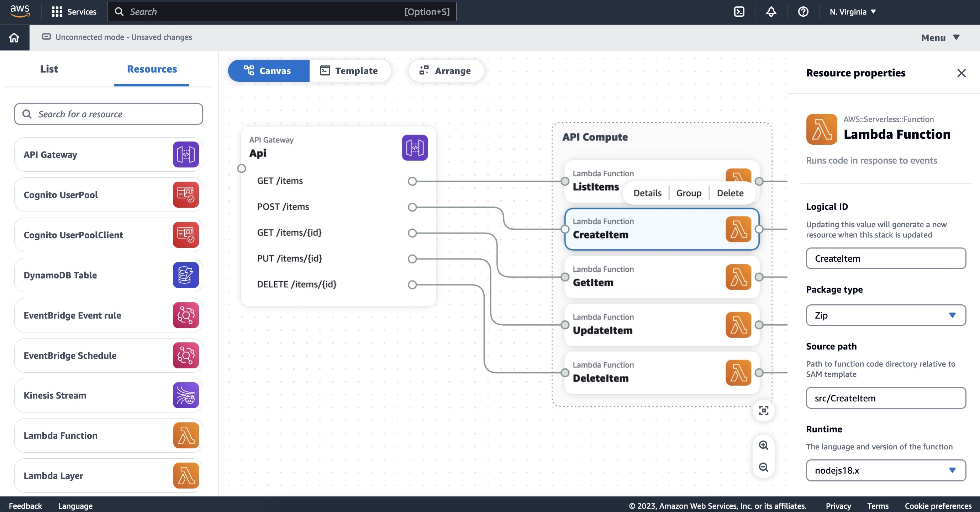Click the Arrange button
Viewport: 980px width, 512px height.
[446, 71]
